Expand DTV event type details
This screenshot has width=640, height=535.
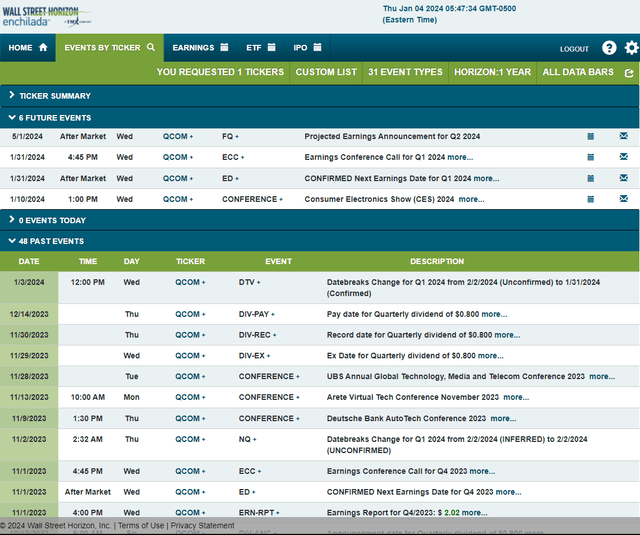click(x=249, y=282)
